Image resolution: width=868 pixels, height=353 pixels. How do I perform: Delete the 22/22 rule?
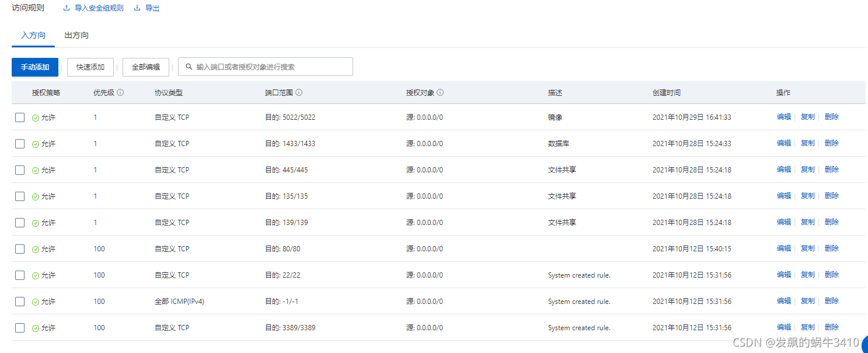832,275
